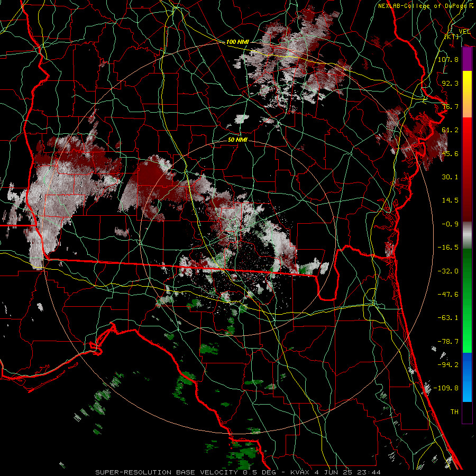Select the 14.5 legend value
The height and width of the screenshot is (476, 476).
(x=450, y=200)
